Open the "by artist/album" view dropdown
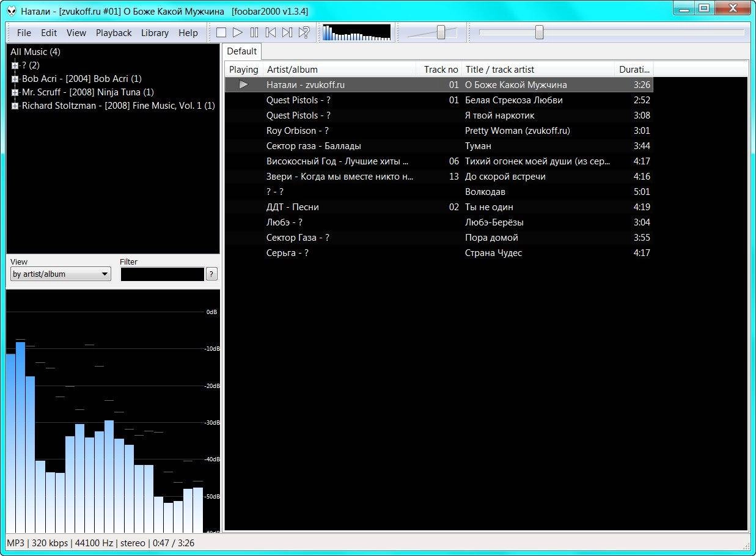The height and width of the screenshot is (556, 756). pos(61,274)
